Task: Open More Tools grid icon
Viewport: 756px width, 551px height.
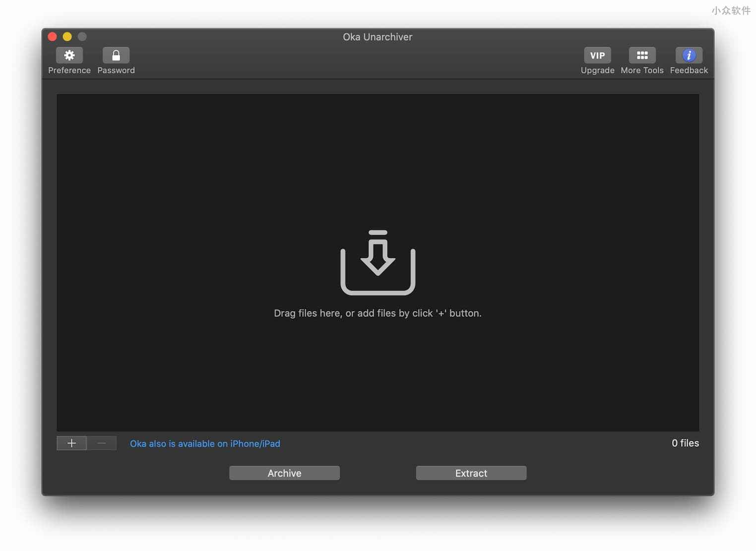Action: pos(642,55)
